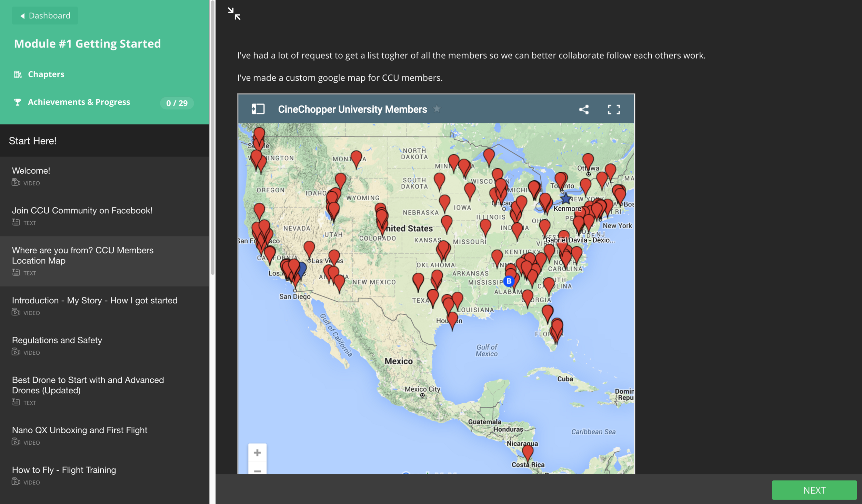The image size is (862, 504).
Task: Click the video icon under Regulations and Safety
Action: [16, 352]
